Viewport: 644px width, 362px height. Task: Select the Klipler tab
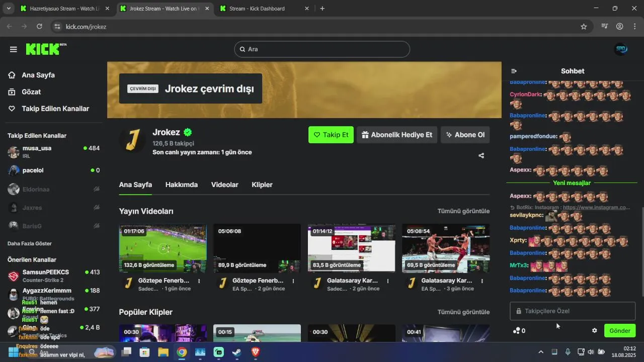click(x=262, y=185)
